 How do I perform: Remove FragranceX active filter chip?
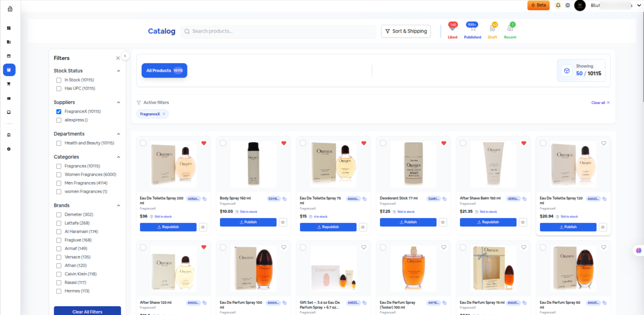click(x=164, y=114)
